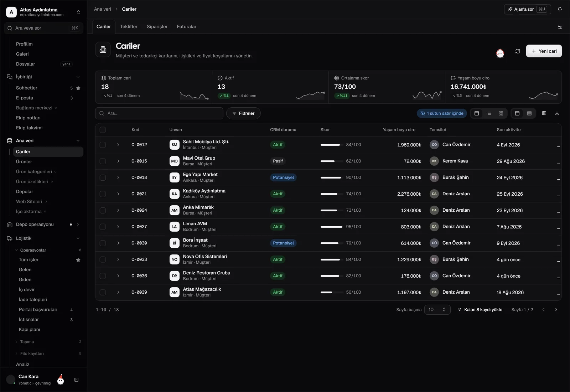Viewport: 570px width, 392px height.
Task: Switch to the Teklifler tab
Action: pyautogui.click(x=129, y=27)
